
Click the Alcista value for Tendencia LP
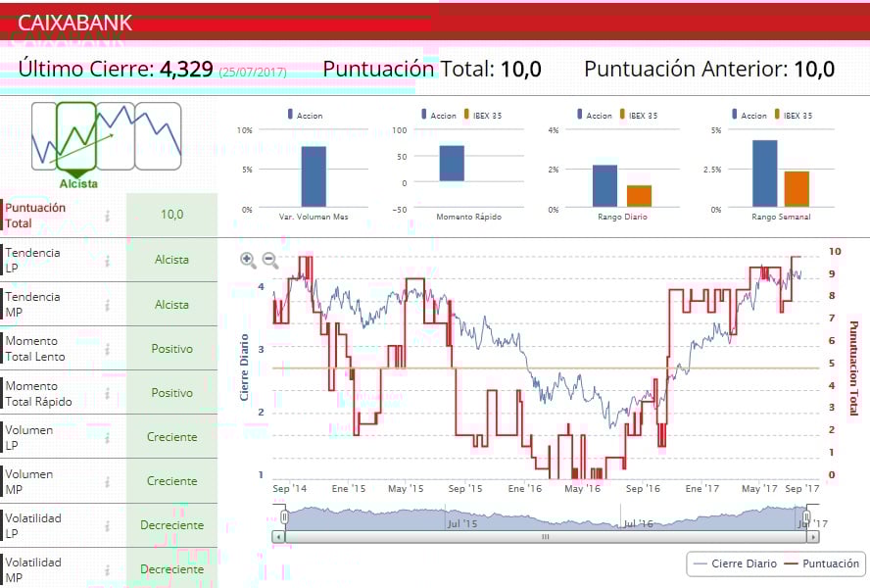(x=172, y=260)
